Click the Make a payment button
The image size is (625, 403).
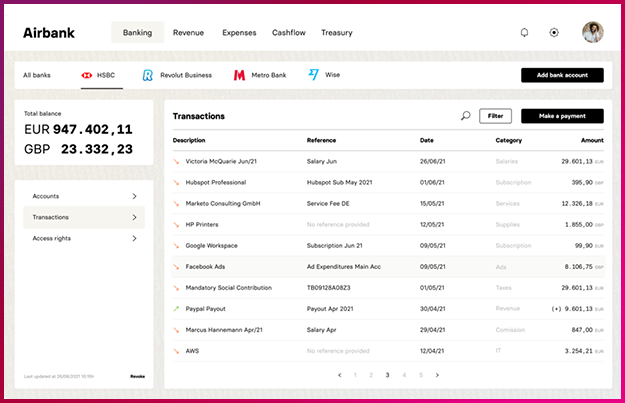562,116
